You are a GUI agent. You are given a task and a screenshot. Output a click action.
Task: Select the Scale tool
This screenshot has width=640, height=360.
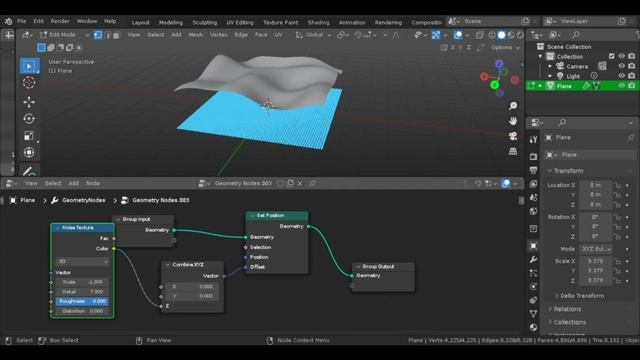[29, 136]
